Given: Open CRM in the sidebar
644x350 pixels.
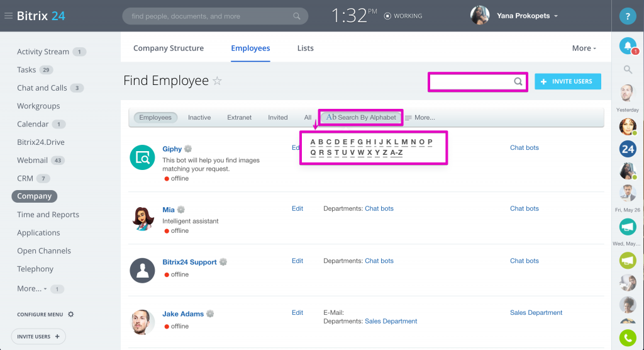Looking at the screenshot, I should (x=25, y=178).
